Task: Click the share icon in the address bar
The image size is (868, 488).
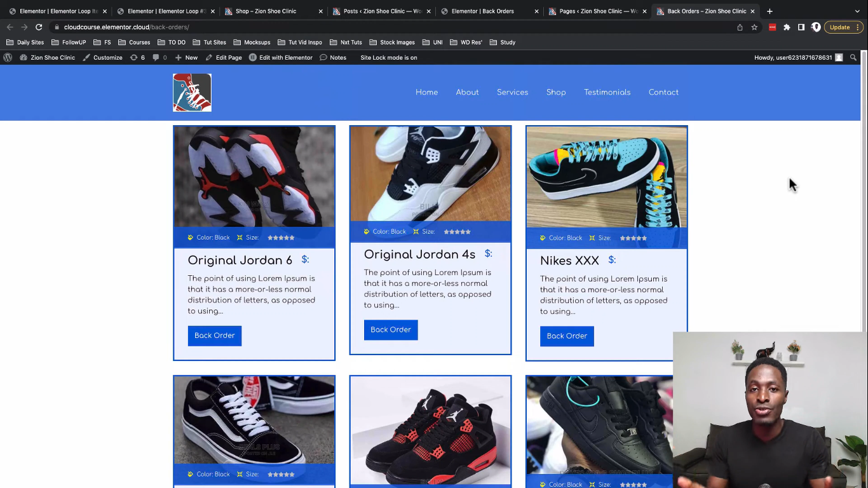Action: click(740, 27)
